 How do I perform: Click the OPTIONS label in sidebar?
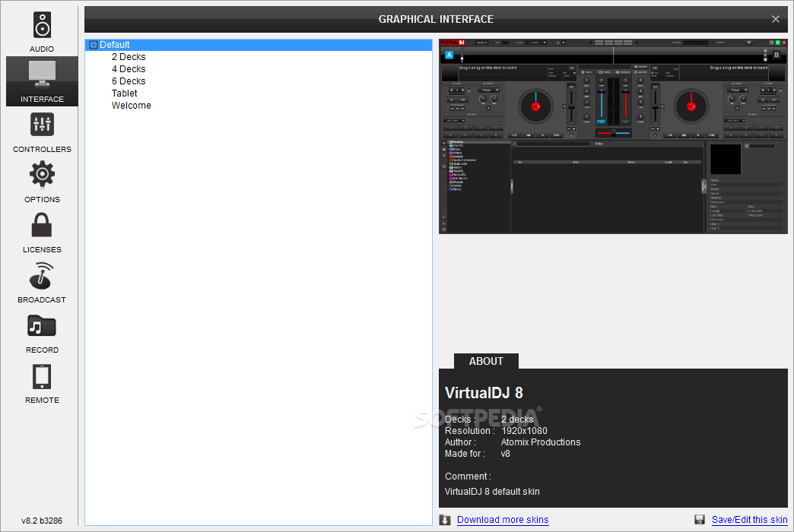(42, 199)
